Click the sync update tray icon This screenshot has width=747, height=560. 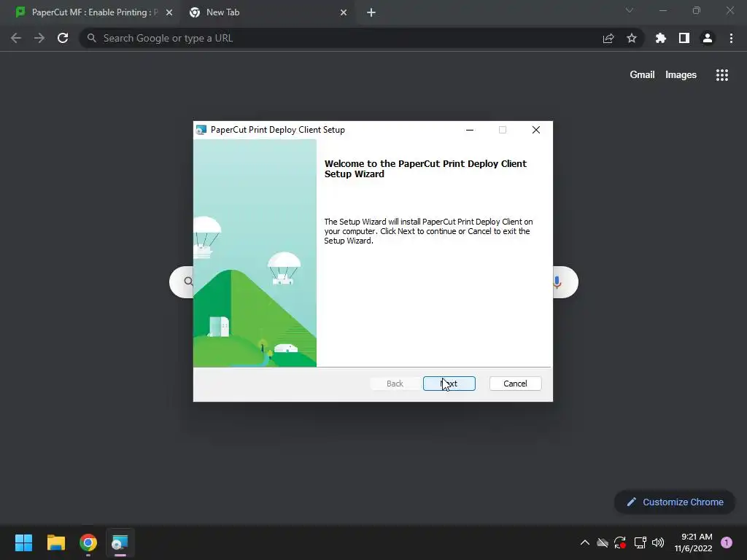(x=620, y=542)
